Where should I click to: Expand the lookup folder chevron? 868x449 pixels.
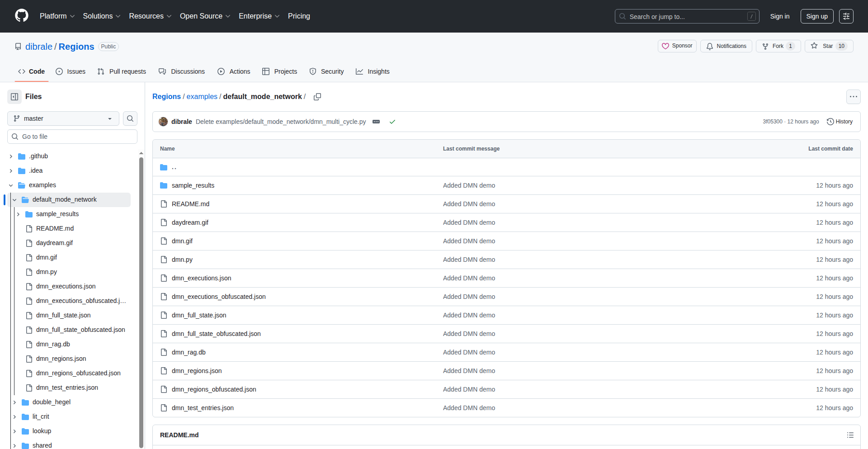pos(14,431)
